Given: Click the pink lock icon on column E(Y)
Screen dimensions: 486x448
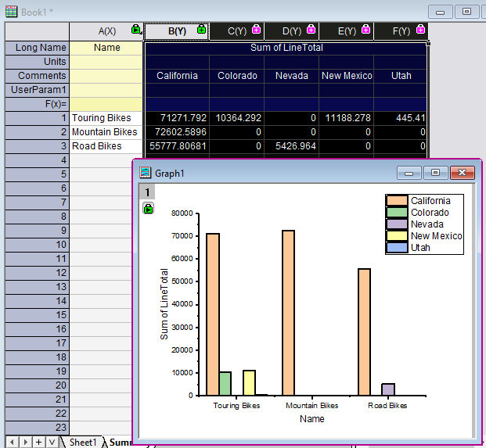Looking at the screenshot, I should click(365, 30).
